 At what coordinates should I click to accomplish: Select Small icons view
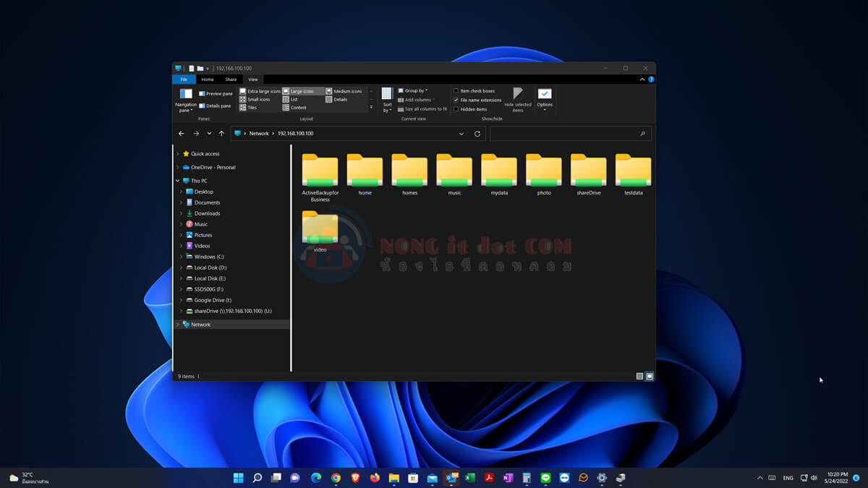[x=260, y=99]
